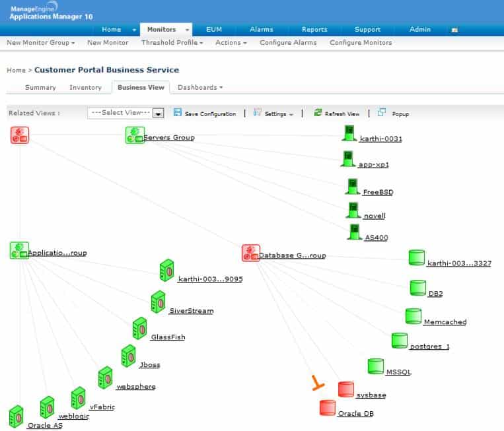The height and width of the screenshot is (431, 504).
Task: Click the green GlassFish server icon
Action: 140,328
